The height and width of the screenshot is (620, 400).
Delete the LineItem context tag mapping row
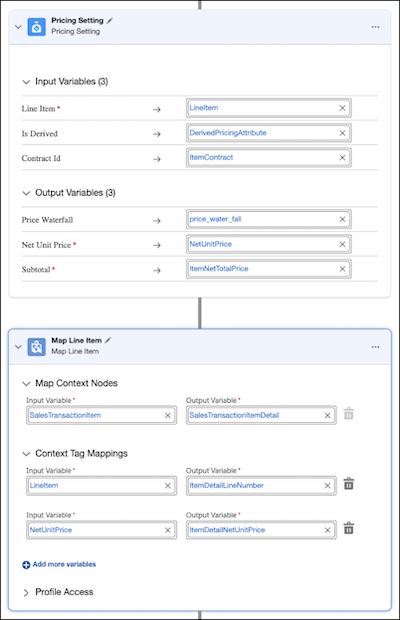(x=349, y=484)
